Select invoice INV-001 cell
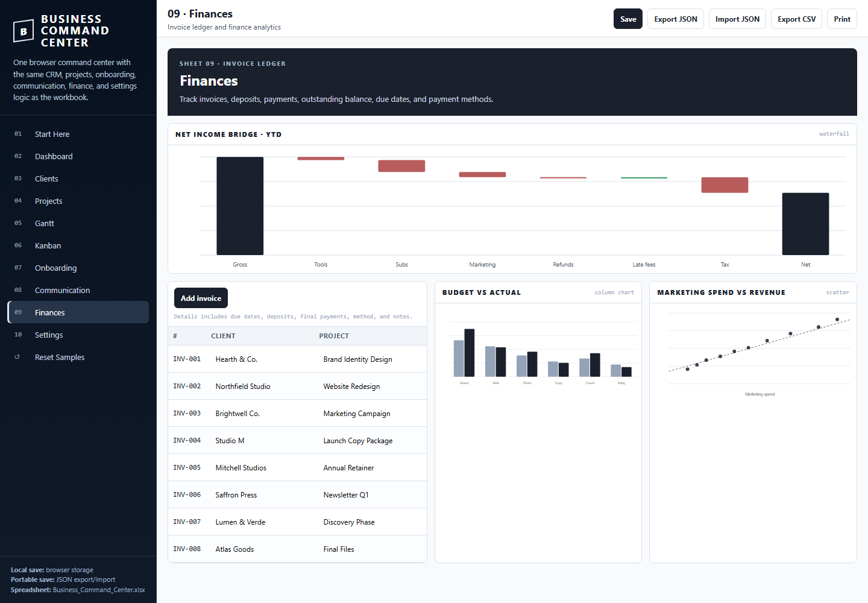The width and height of the screenshot is (868, 603). [187, 359]
